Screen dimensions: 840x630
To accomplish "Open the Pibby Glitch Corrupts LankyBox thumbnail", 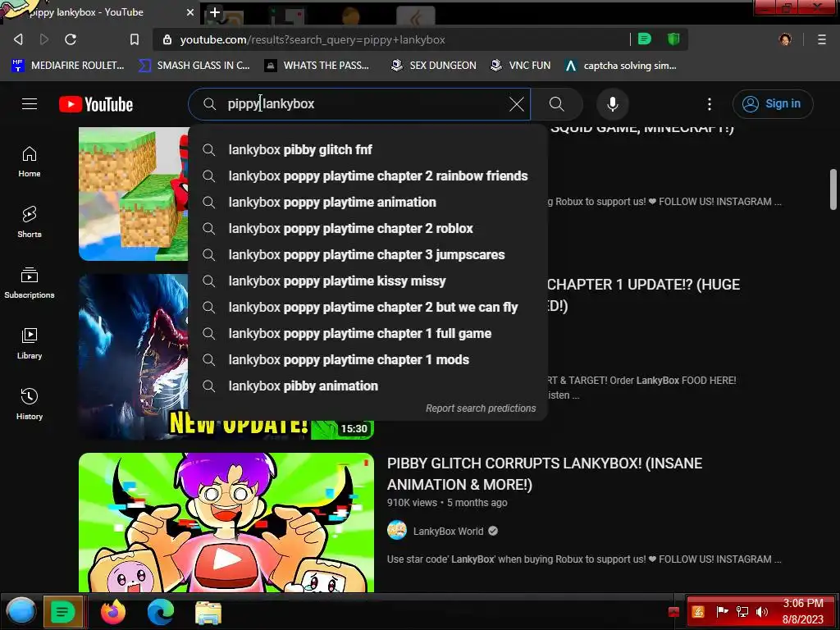I will tap(226, 523).
